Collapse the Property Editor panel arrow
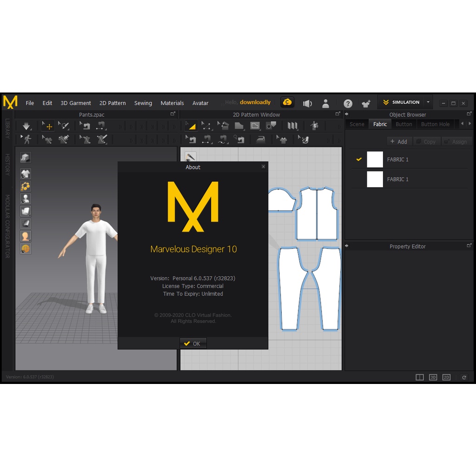Screen dimensions: 476x476 (347, 245)
